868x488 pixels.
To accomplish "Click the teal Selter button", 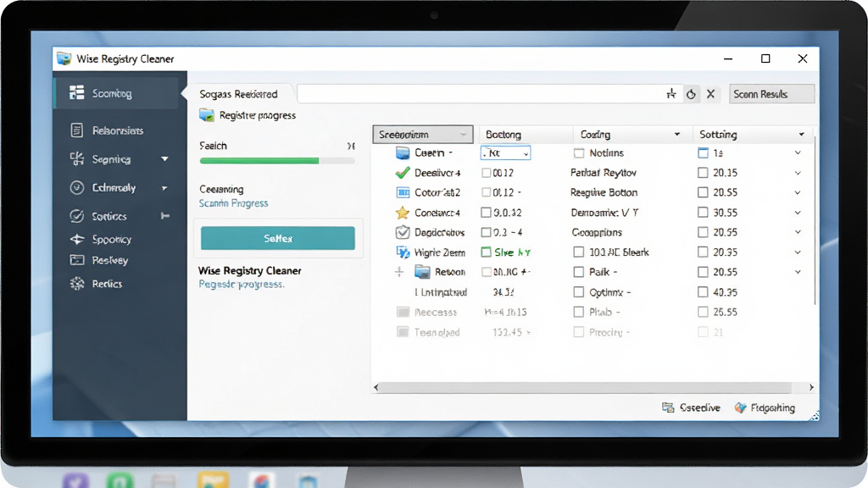I will coord(278,238).
